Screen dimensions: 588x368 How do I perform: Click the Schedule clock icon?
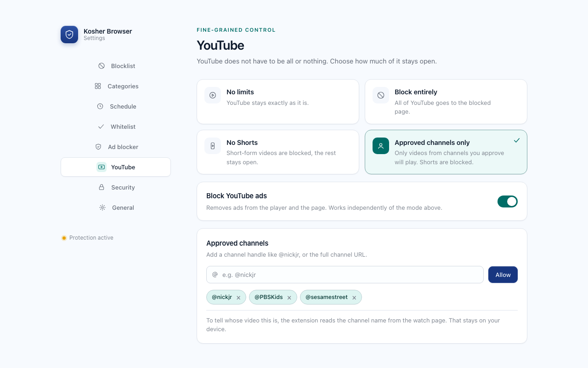100,106
